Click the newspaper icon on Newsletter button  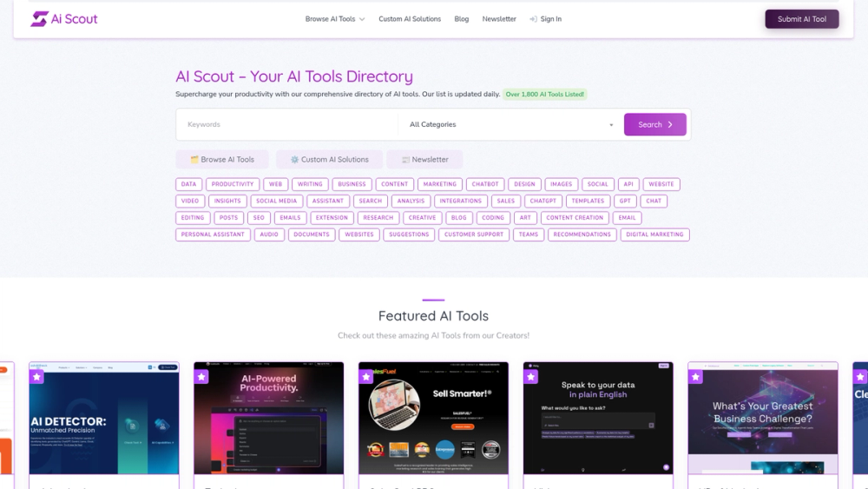[405, 160]
